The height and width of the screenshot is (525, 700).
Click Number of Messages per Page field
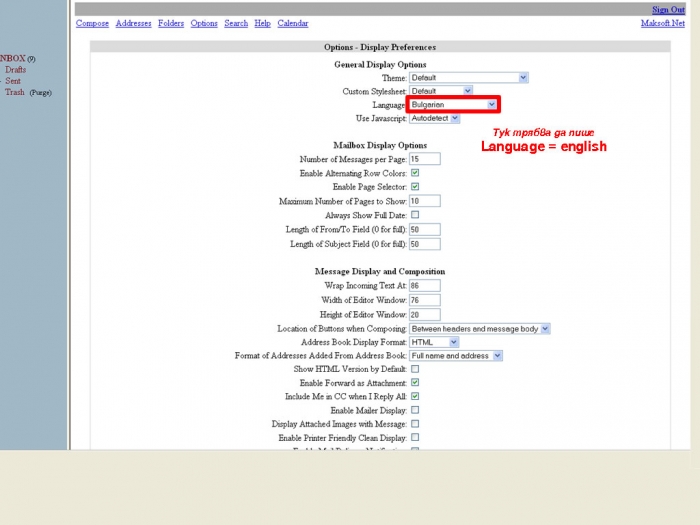(x=424, y=159)
